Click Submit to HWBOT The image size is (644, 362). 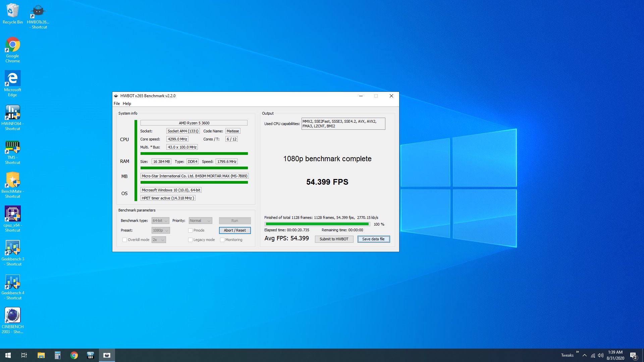(334, 239)
